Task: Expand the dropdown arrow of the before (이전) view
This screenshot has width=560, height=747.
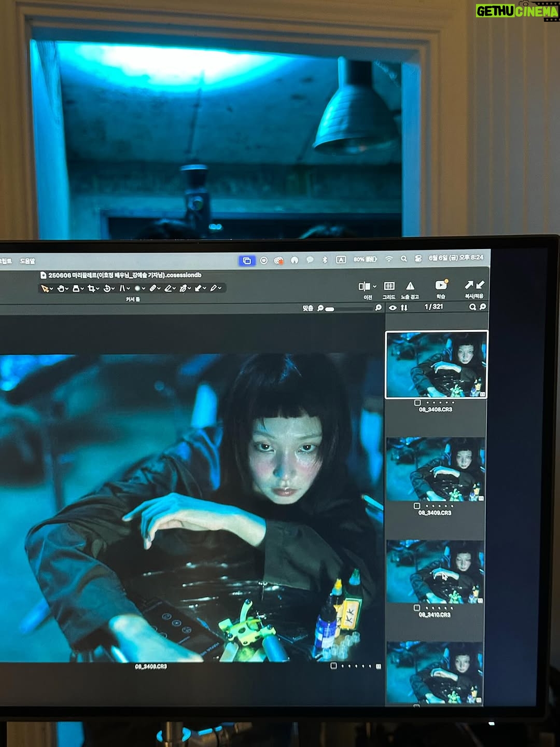Action: pyautogui.click(x=374, y=286)
